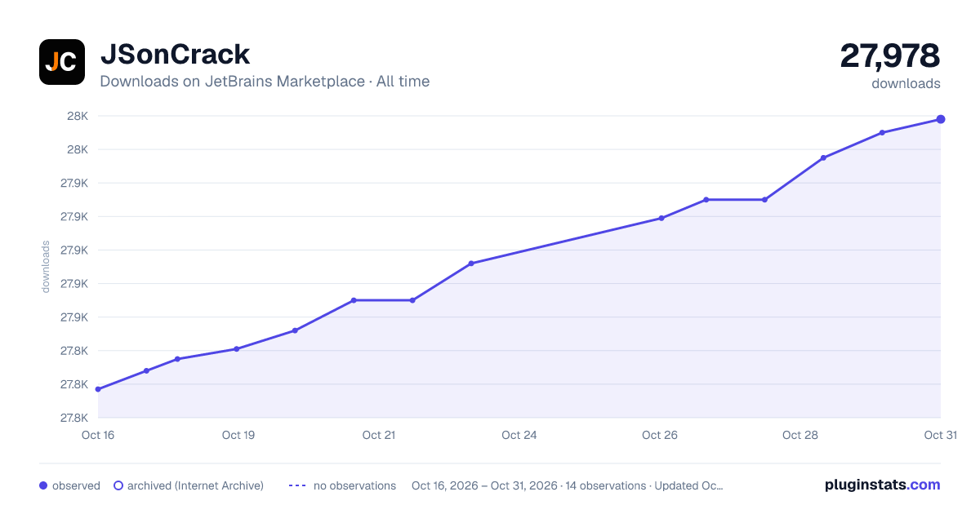Click the observed legend text
Screen dimensions: 980x514
[76, 485]
